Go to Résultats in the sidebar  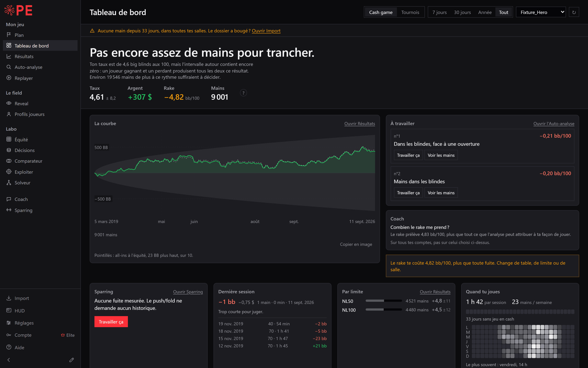coord(40,56)
